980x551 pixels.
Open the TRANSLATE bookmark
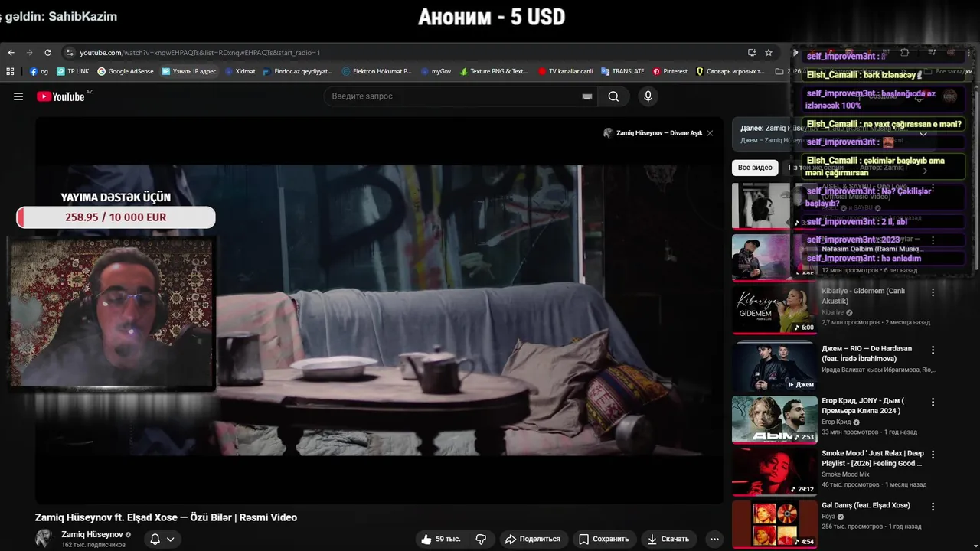tap(622, 71)
